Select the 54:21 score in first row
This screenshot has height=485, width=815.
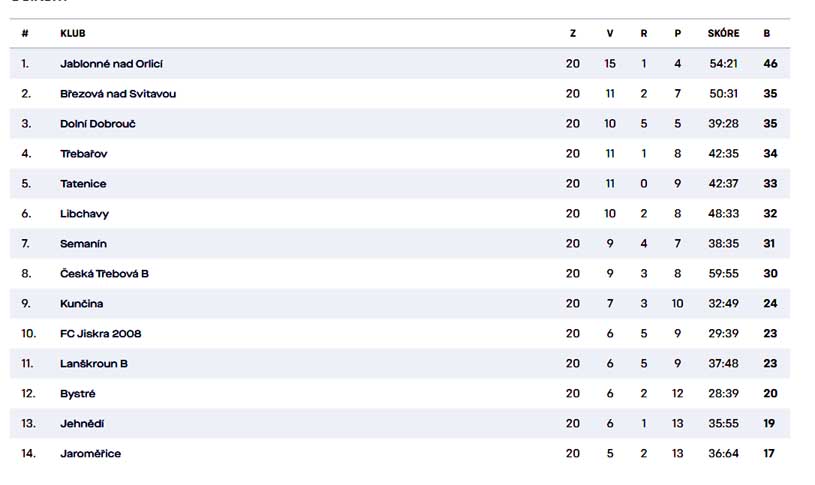(x=724, y=64)
